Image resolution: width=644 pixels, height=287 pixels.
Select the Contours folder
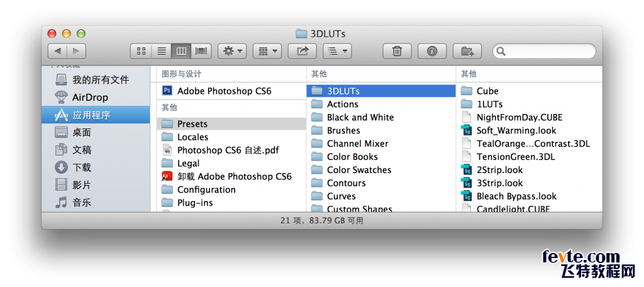381,183
